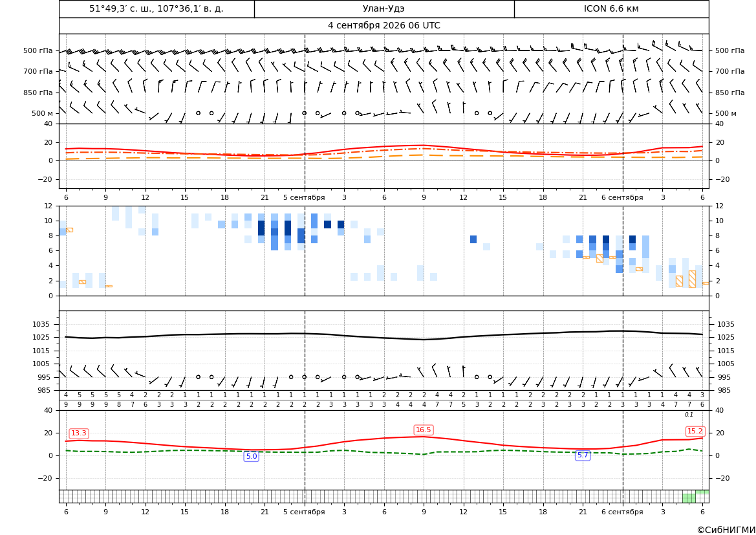Image resolution: width=756 pixels, height=535 pixels.
Task: Click the red 15.2 temperature label
Action: point(695,431)
